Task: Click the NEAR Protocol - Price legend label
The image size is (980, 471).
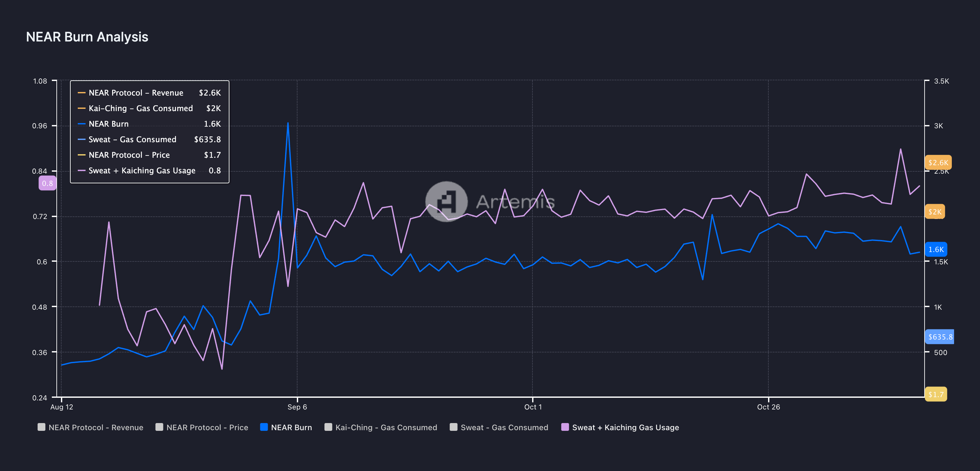Action: [x=207, y=427]
